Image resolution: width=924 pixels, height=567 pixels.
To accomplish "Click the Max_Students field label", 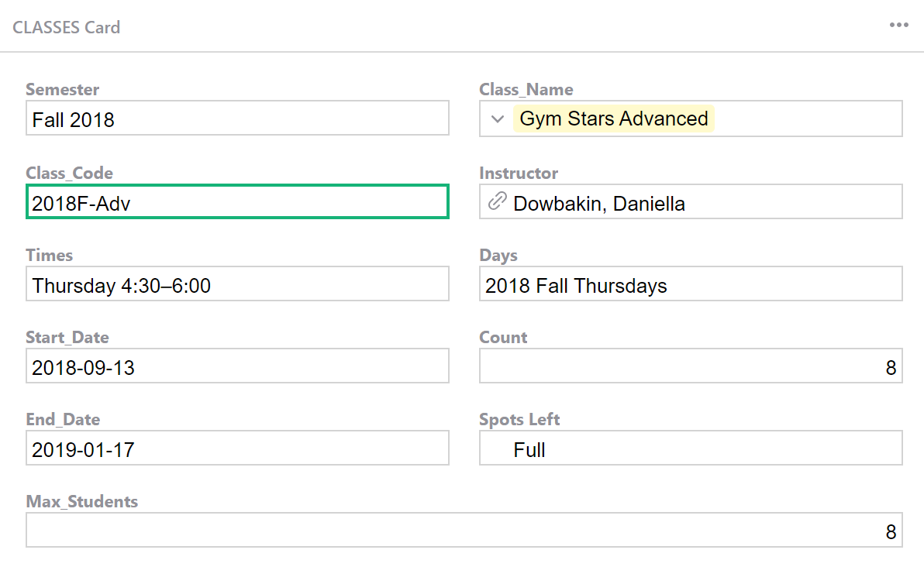I will coord(82,501).
